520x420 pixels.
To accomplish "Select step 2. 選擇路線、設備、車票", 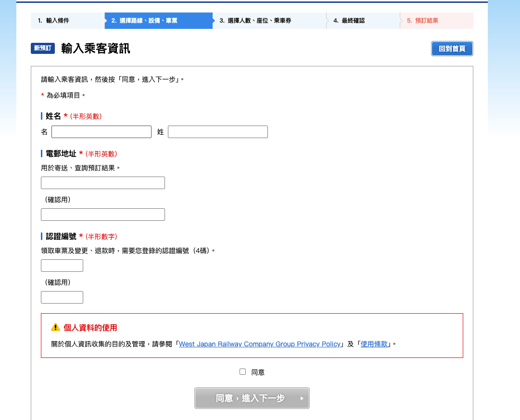I will click(159, 21).
